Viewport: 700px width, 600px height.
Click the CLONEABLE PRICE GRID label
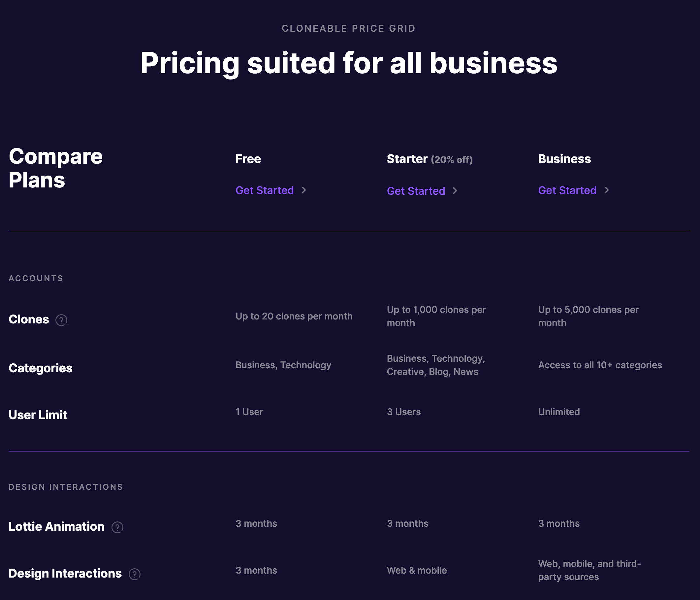click(x=349, y=28)
